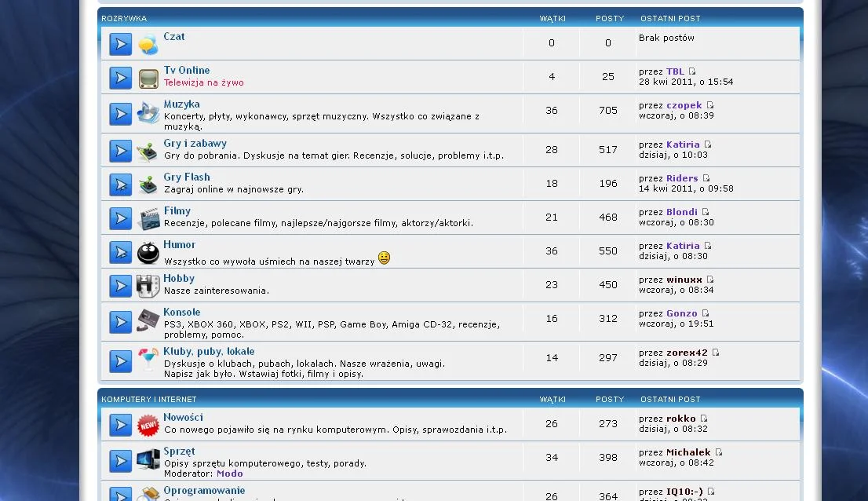Open the Kluby, puby, lokale forum

coord(209,352)
